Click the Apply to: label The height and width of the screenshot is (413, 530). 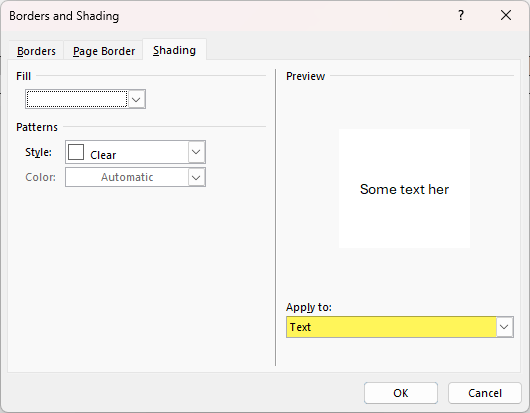pyautogui.click(x=309, y=307)
